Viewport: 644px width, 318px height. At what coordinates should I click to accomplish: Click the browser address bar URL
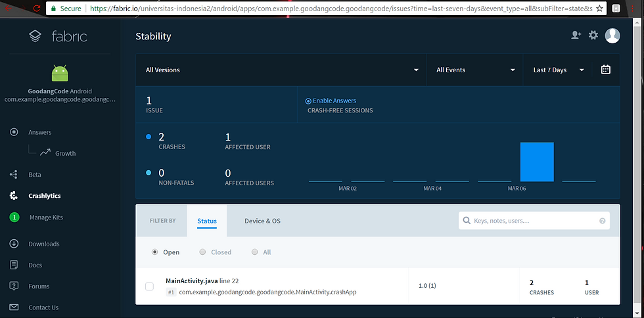pos(341,9)
